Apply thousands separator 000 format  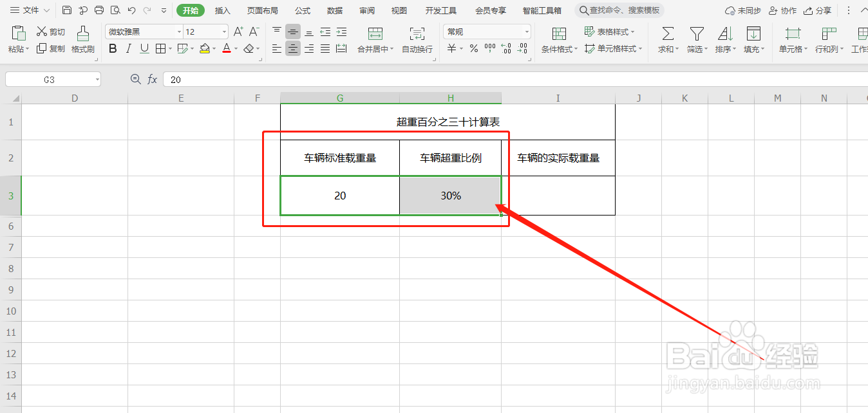click(490, 48)
